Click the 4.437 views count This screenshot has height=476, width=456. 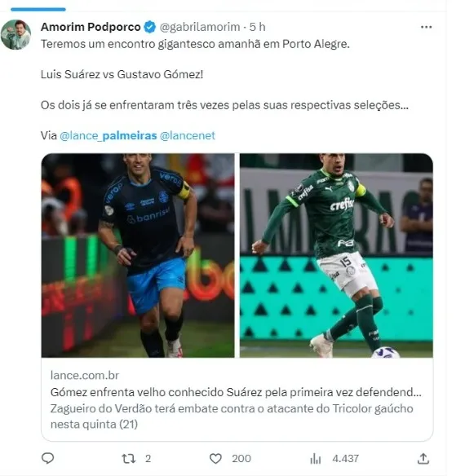click(x=345, y=458)
